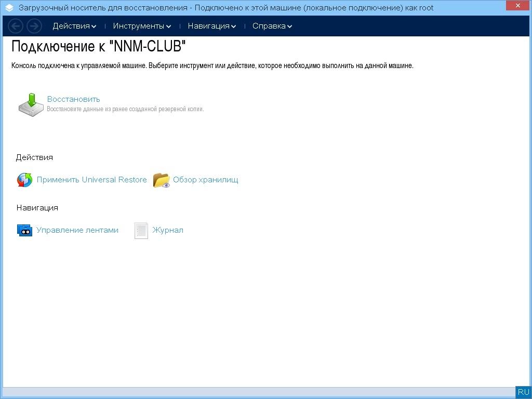
Task: Open Применить Universal Restore link
Action: click(x=91, y=180)
